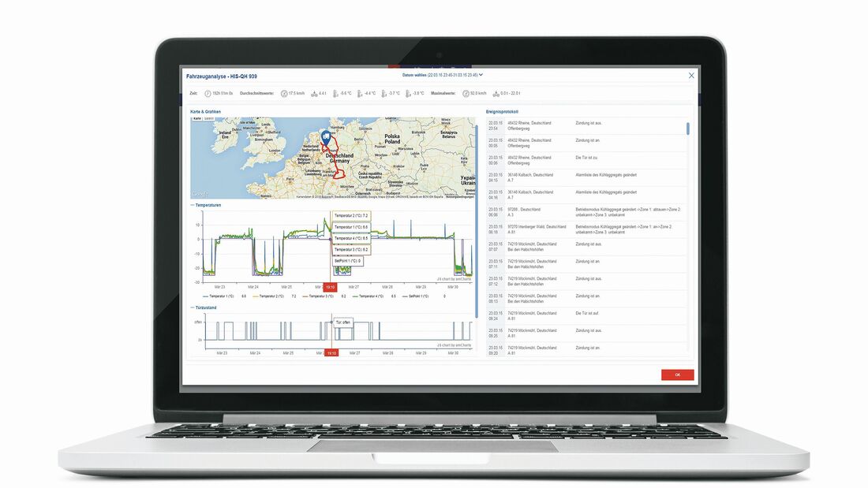
Task: Click the red 19:10 timeline marker
Action: coord(329,288)
